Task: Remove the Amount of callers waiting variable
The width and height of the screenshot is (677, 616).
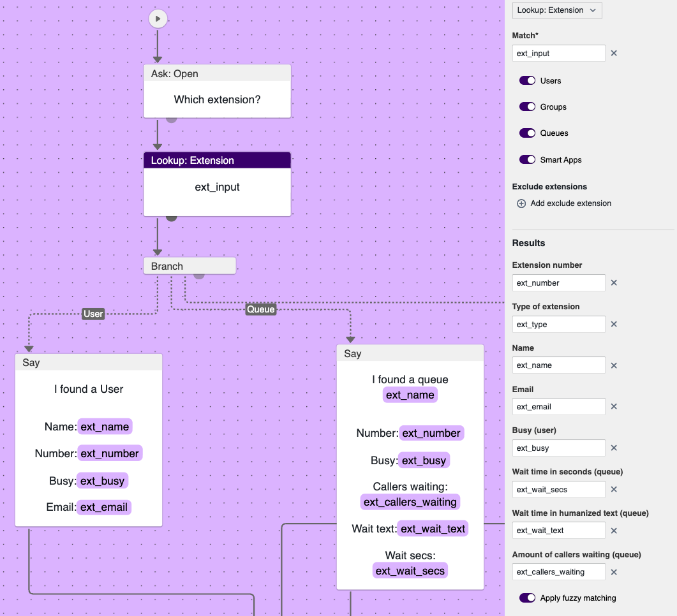Action: click(x=614, y=572)
